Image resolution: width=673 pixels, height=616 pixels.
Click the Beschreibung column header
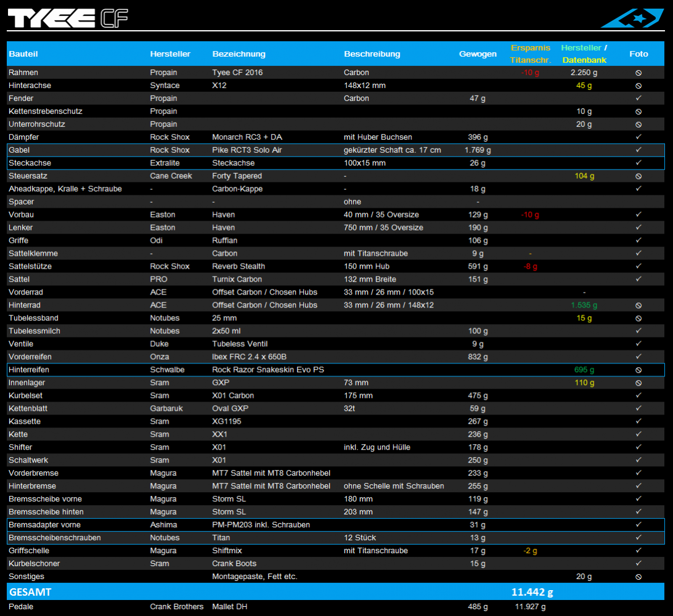coord(372,54)
